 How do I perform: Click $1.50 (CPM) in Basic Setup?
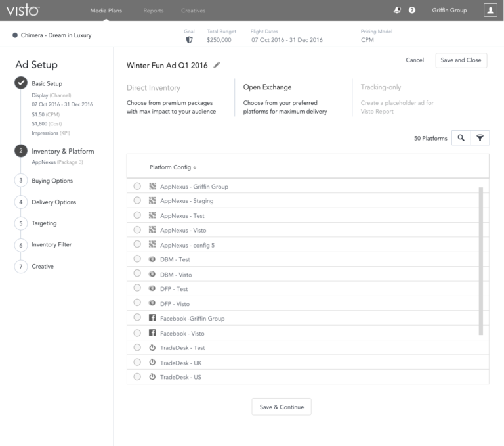46,114
